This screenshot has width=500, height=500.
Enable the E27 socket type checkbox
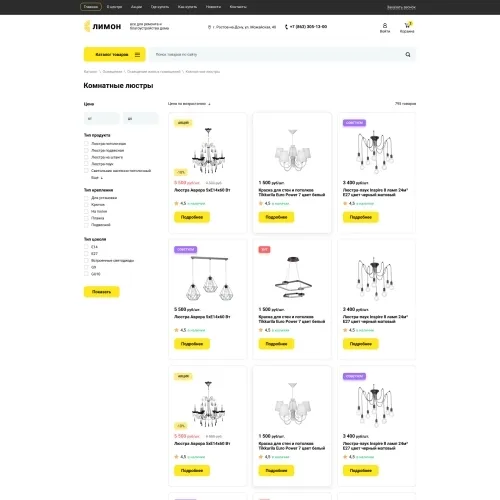[86, 254]
